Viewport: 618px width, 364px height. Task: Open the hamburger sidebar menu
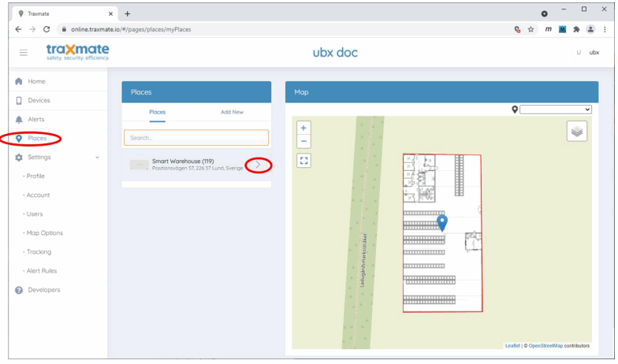click(x=24, y=53)
